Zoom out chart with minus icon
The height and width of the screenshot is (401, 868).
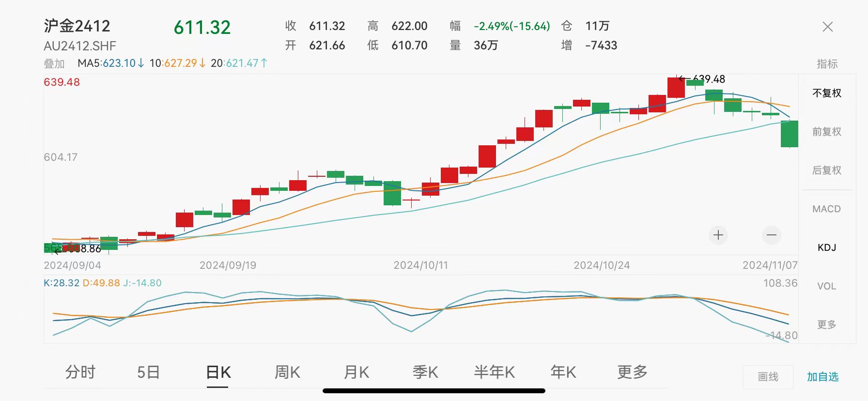[x=772, y=235]
